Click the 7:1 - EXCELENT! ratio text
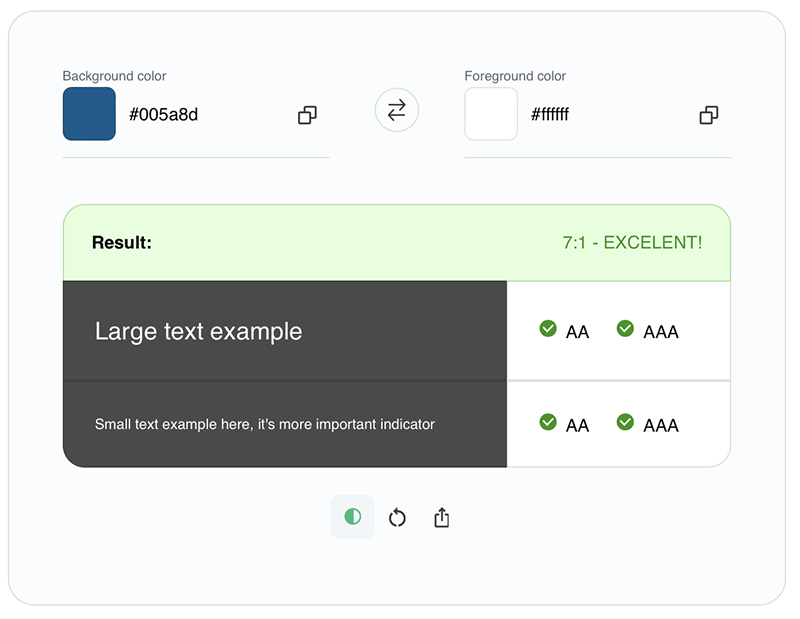The image size is (800, 619). pyautogui.click(x=632, y=243)
